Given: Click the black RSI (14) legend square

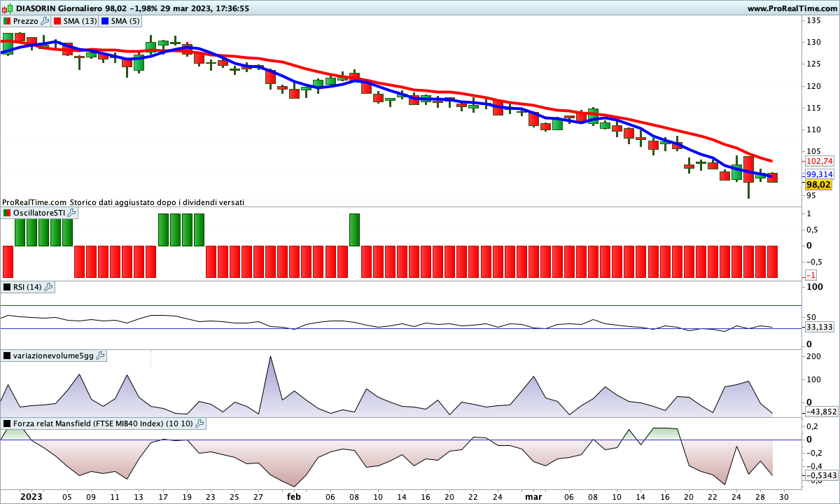Looking at the screenshot, I should pyautogui.click(x=7, y=287).
